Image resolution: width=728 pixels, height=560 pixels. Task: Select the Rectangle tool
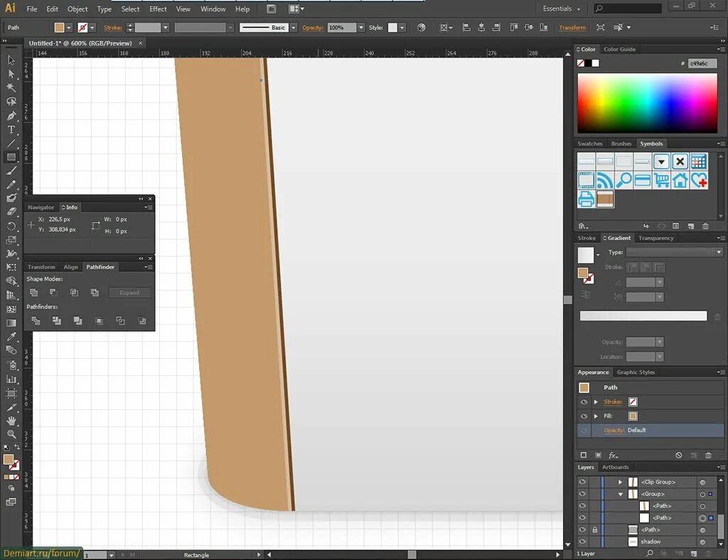point(11,157)
